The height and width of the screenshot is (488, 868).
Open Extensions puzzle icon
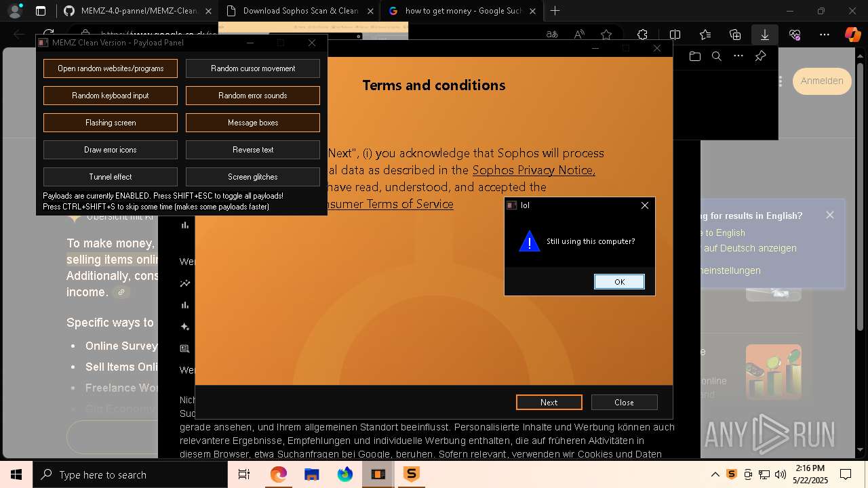click(x=642, y=35)
